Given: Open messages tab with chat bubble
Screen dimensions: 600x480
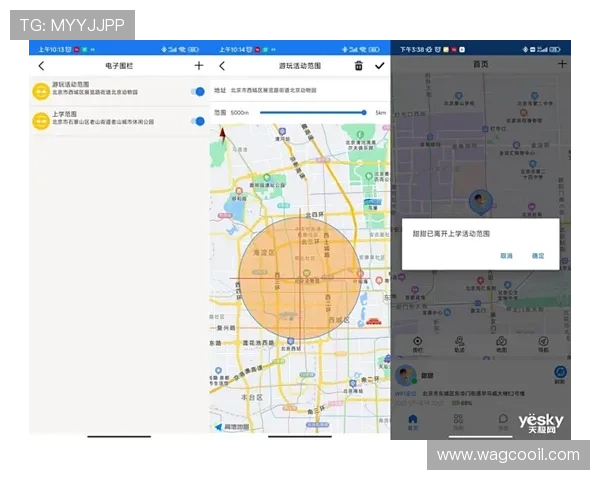Looking at the screenshot, I should [x=503, y=422].
